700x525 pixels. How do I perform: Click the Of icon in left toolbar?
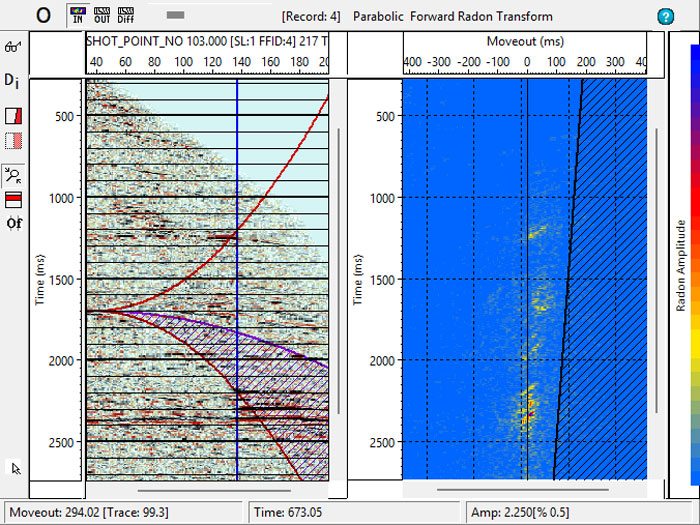tap(13, 221)
